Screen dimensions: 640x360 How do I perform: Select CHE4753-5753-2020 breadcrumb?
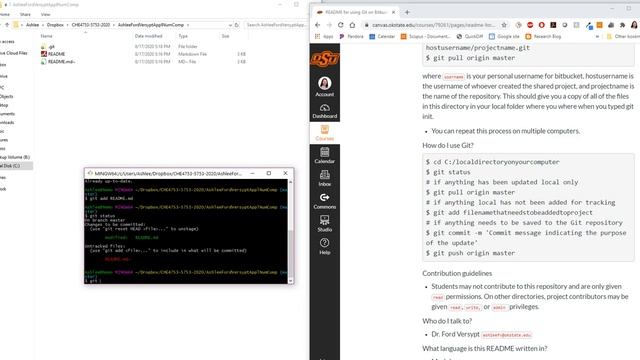pyautogui.click(x=91, y=25)
